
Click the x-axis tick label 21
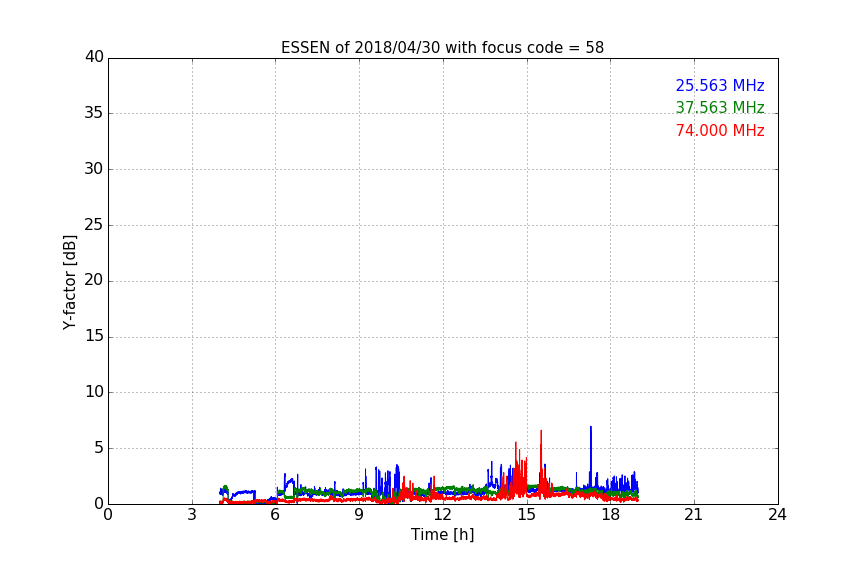click(x=694, y=515)
